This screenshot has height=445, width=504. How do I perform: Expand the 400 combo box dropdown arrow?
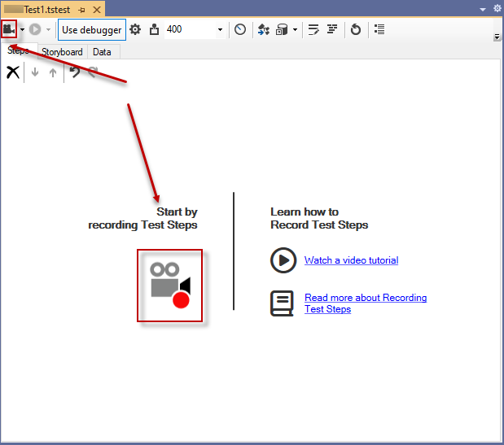pos(220,29)
